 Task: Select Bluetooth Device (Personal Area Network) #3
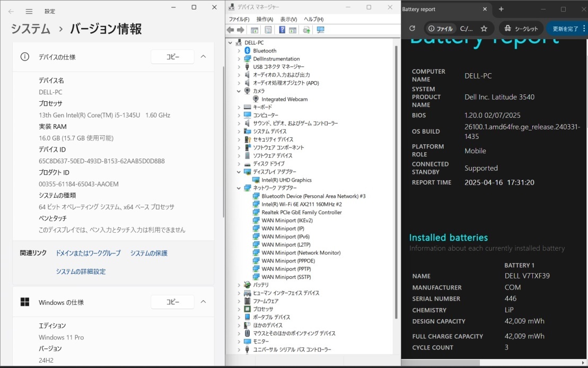tap(313, 196)
